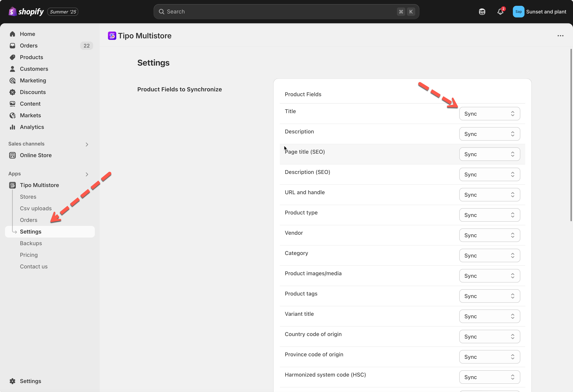This screenshot has width=573, height=392.
Task: Click the admin Settings gear icon
Action: coord(13,381)
